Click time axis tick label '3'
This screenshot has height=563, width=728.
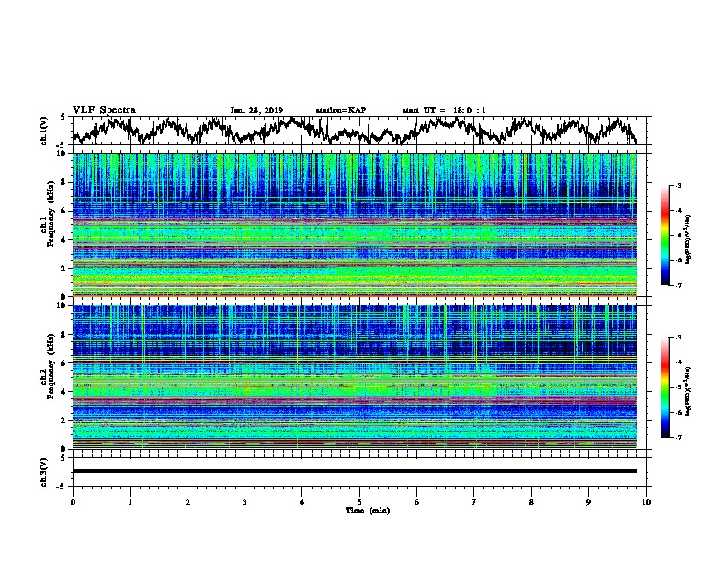pyautogui.click(x=245, y=502)
